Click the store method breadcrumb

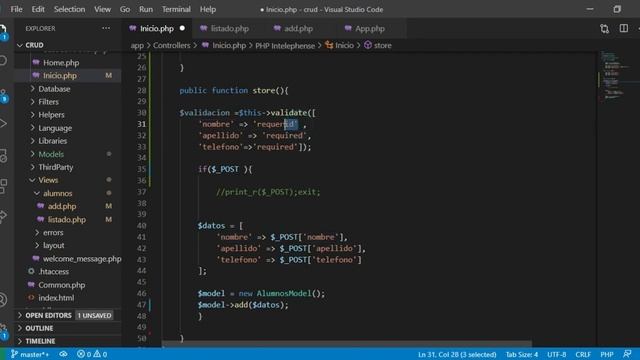pyautogui.click(x=378, y=45)
